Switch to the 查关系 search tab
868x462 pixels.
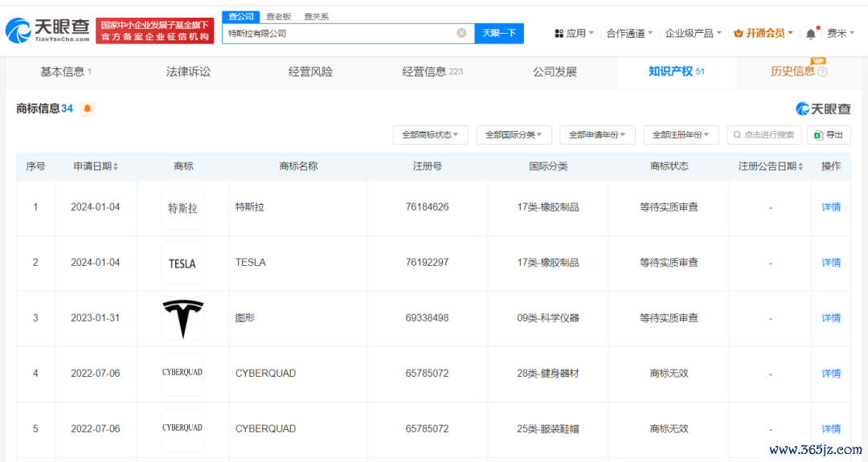pyautogui.click(x=316, y=17)
